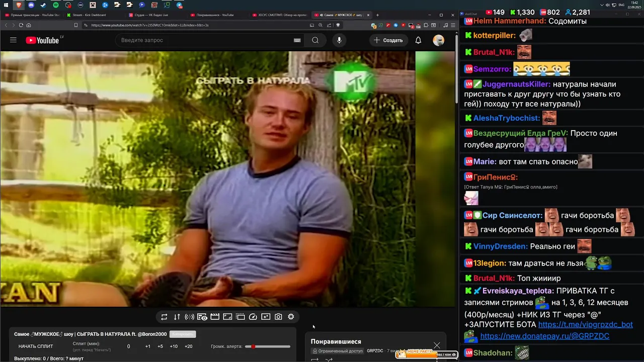This screenshot has height=362, width=644.
Task: Reload the current page
Action: 21,25
